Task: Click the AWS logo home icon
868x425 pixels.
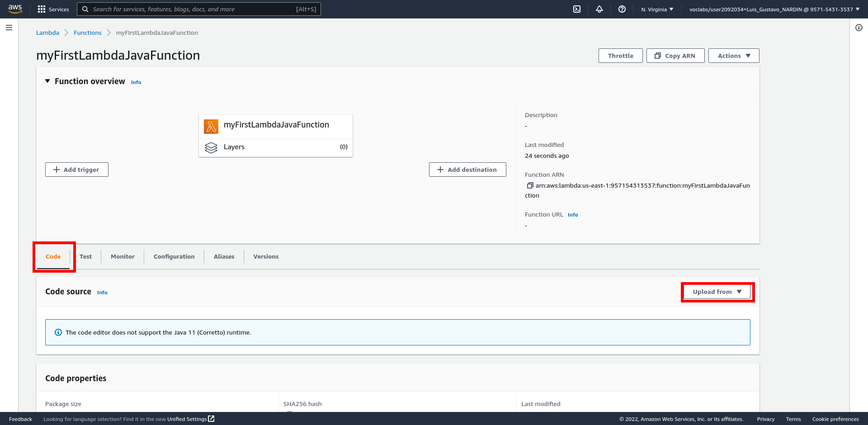Action: coord(15,9)
